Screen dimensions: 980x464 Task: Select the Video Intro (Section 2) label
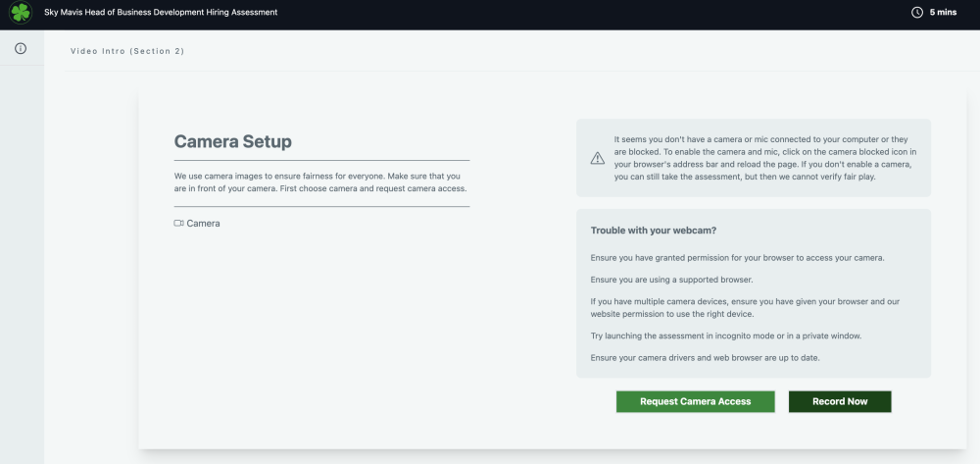click(127, 51)
